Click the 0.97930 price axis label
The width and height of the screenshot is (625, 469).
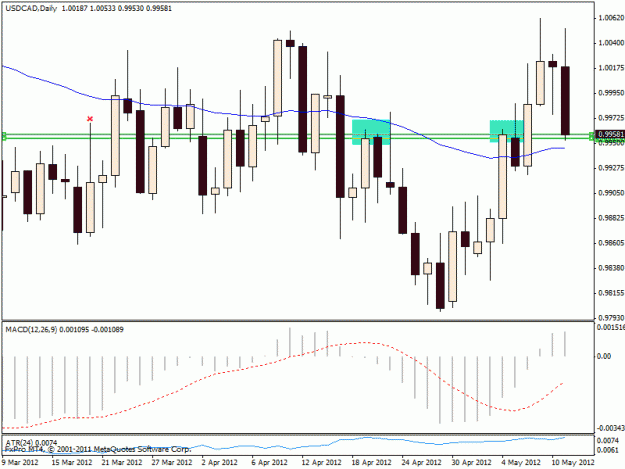coord(611,318)
